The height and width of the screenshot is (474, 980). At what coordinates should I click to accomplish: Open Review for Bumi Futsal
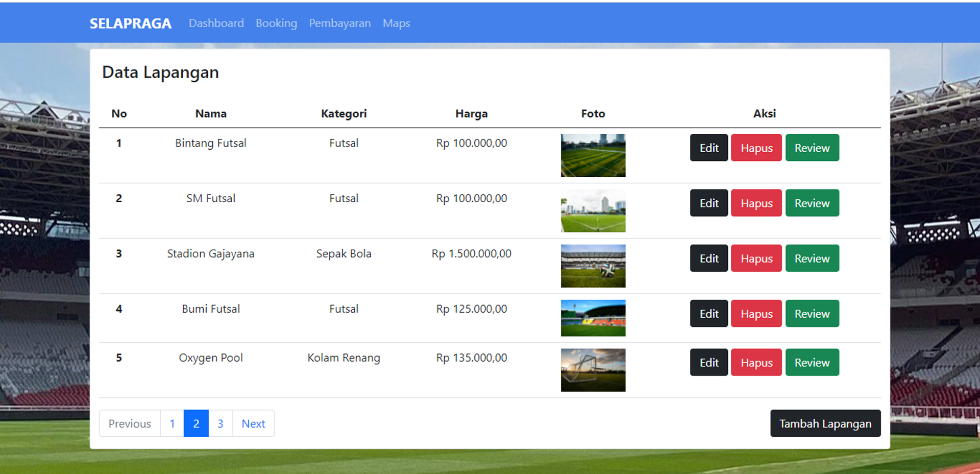(x=812, y=313)
